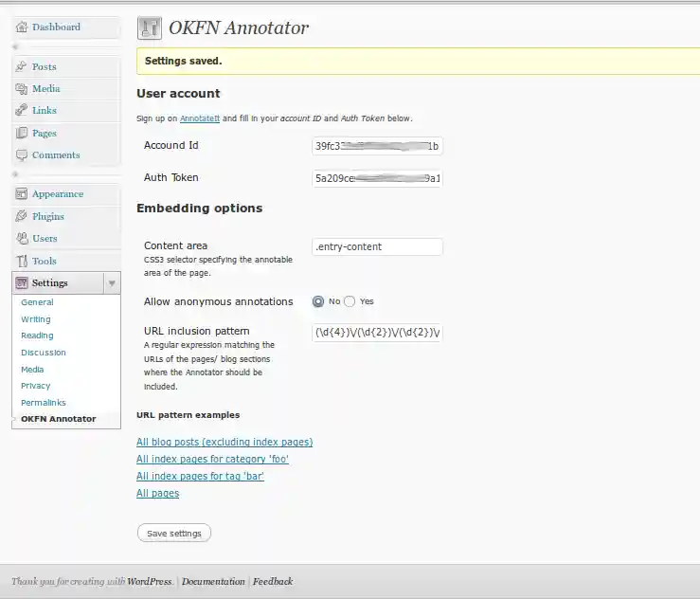Click the Account Id input field
700x599 pixels.
(x=377, y=146)
